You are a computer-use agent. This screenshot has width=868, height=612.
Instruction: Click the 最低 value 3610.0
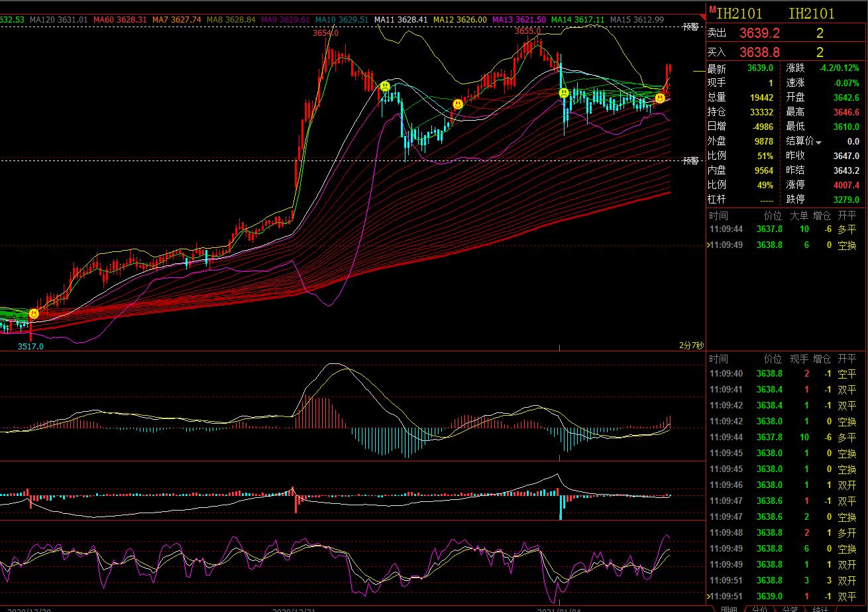[x=847, y=127]
